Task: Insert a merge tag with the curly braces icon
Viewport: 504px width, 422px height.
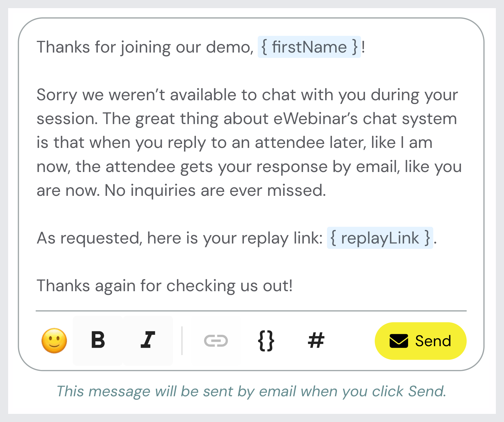Action: click(x=266, y=341)
